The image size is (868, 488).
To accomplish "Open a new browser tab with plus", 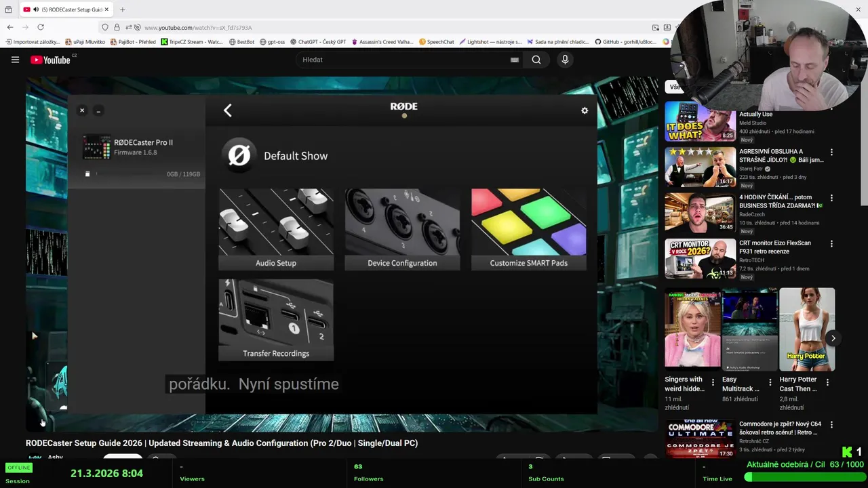I will coord(122,9).
